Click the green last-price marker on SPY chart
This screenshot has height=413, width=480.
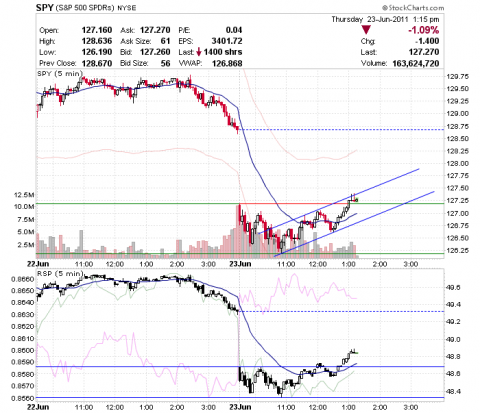pos(357,200)
